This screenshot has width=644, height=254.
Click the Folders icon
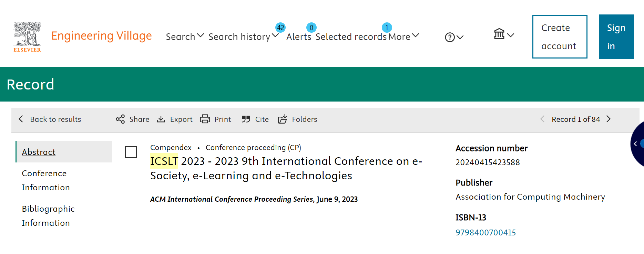point(283,119)
